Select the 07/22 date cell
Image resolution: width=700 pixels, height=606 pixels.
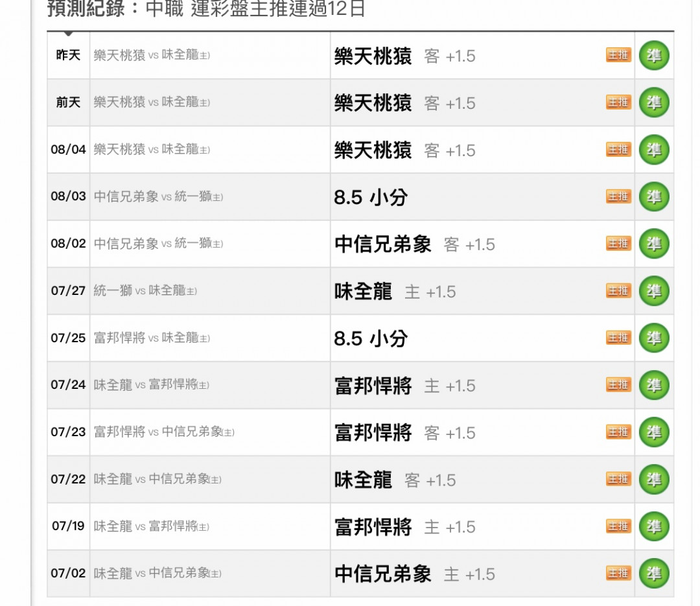coord(68,480)
